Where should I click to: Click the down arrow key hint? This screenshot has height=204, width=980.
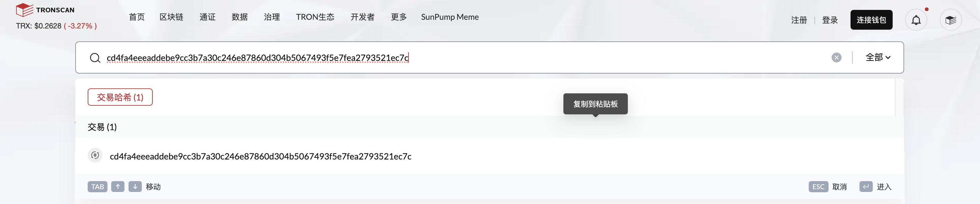click(x=135, y=186)
